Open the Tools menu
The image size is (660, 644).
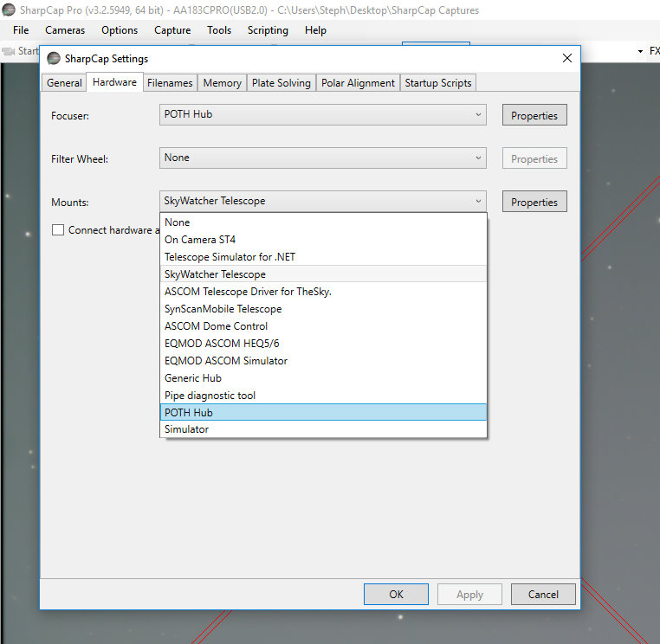(219, 30)
